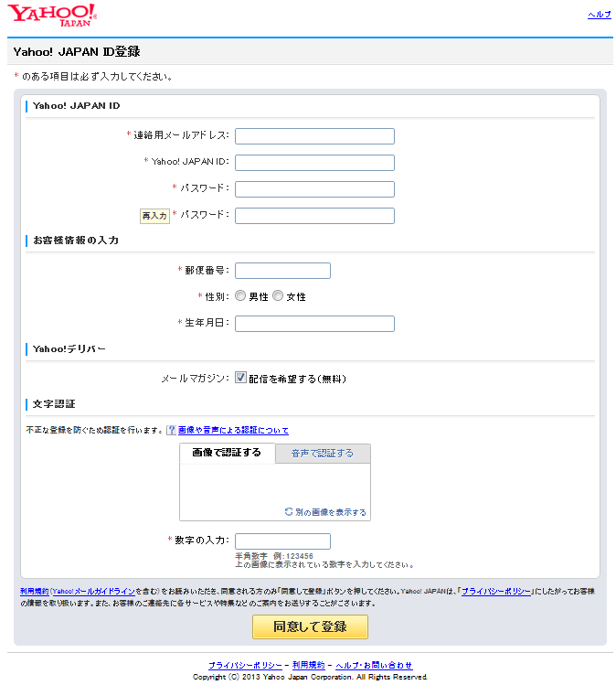Choose the 男性 radio button
The image size is (616, 685).
(x=240, y=295)
